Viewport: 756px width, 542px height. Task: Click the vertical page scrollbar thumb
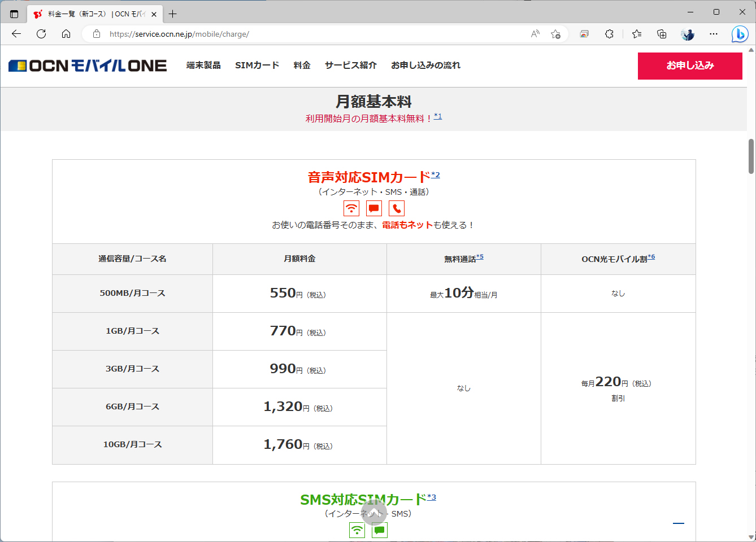tap(751, 156)
